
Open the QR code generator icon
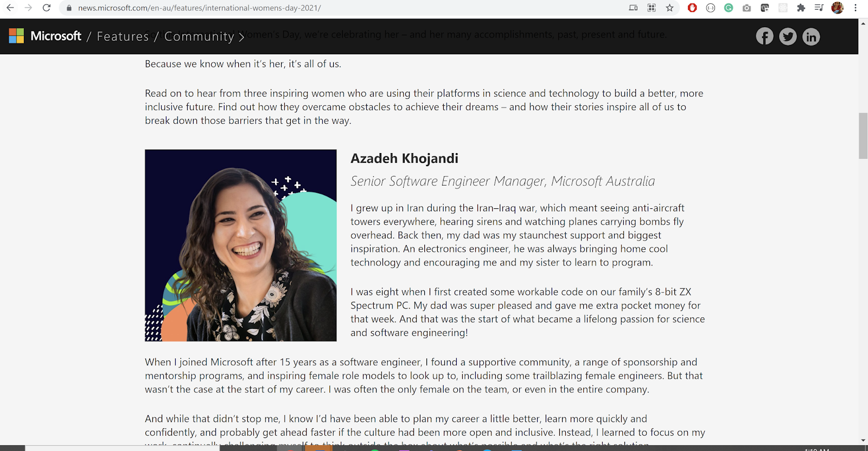(x=652, y=8)
